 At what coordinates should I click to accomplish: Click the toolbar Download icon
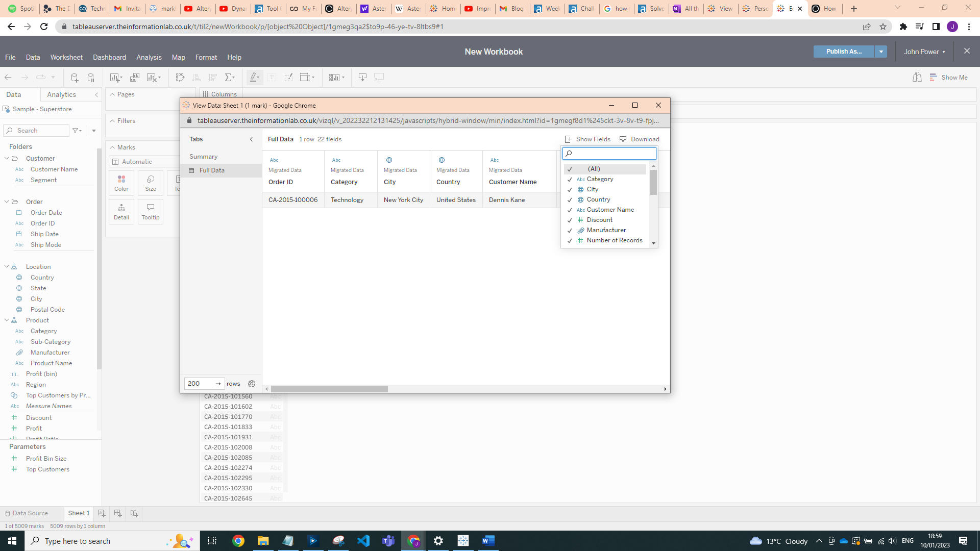(x=362, y=78)
